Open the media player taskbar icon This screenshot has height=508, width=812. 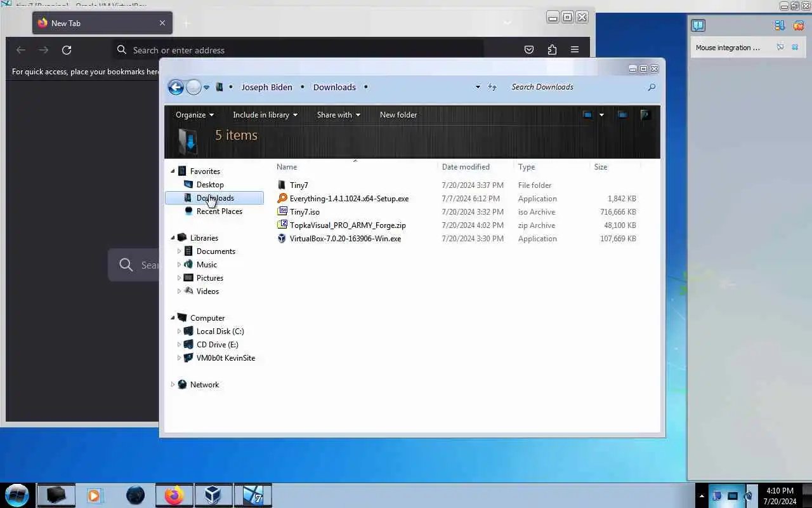(95, 495)
